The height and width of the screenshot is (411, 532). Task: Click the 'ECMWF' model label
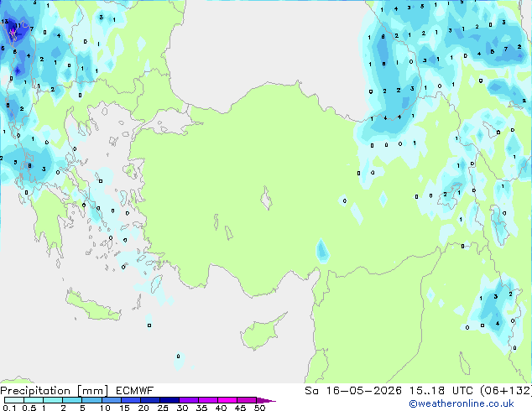(135, 391)
